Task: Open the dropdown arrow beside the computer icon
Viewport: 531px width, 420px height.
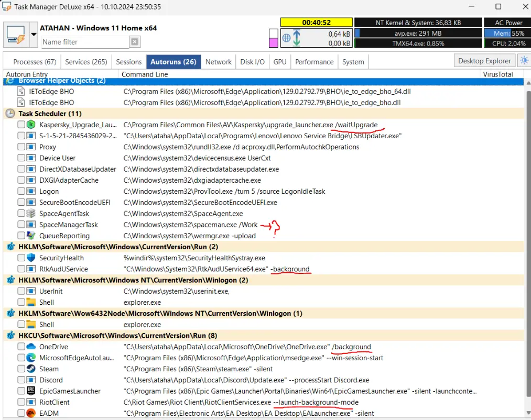Action: tap(34, 35)
